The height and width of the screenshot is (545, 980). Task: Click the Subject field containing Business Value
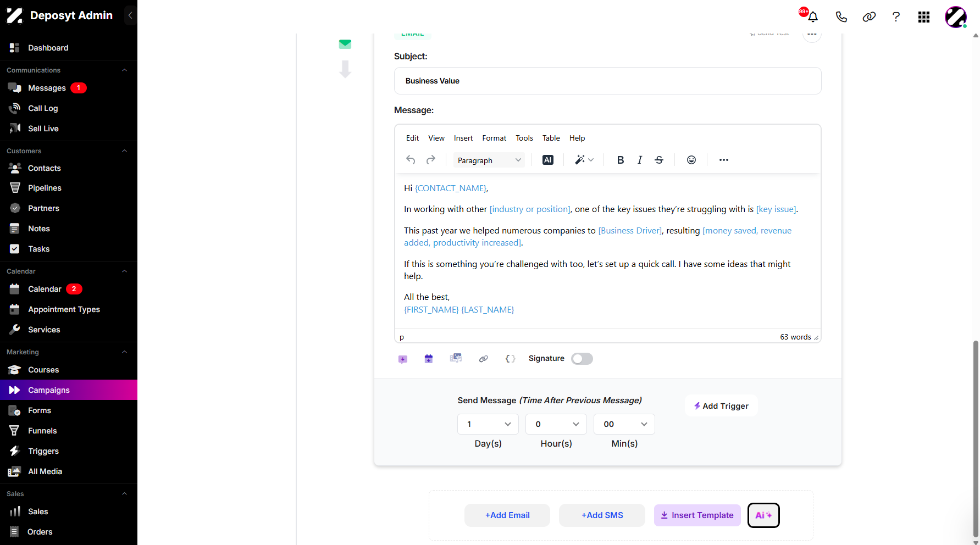(x=608, y=81)
